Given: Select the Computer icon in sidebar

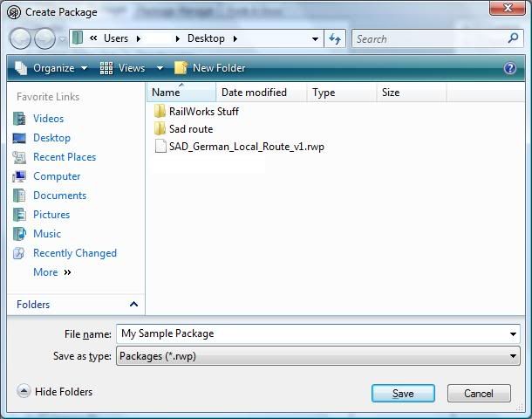Looking at the screenshot, I should (19, 176).
